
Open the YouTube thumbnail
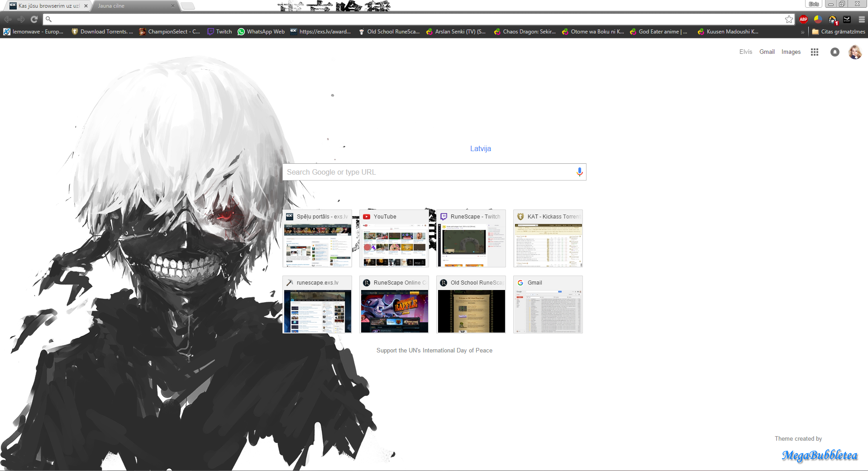point(394,238)
